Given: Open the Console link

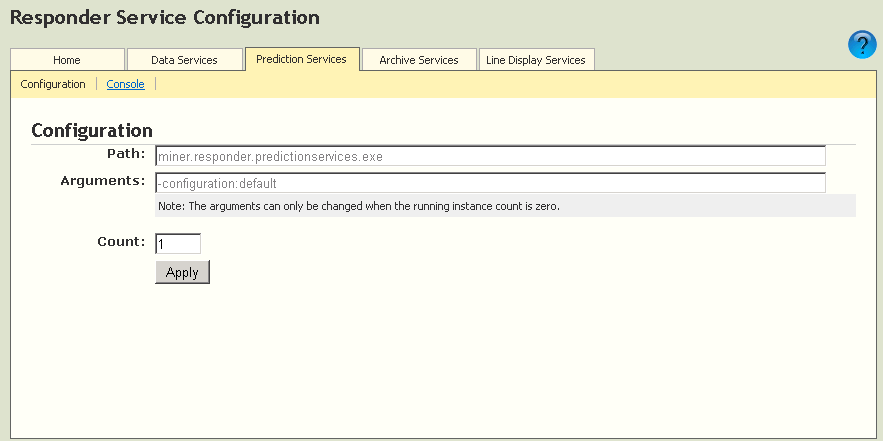Looking at the screenshot, I should click(125, 84).
